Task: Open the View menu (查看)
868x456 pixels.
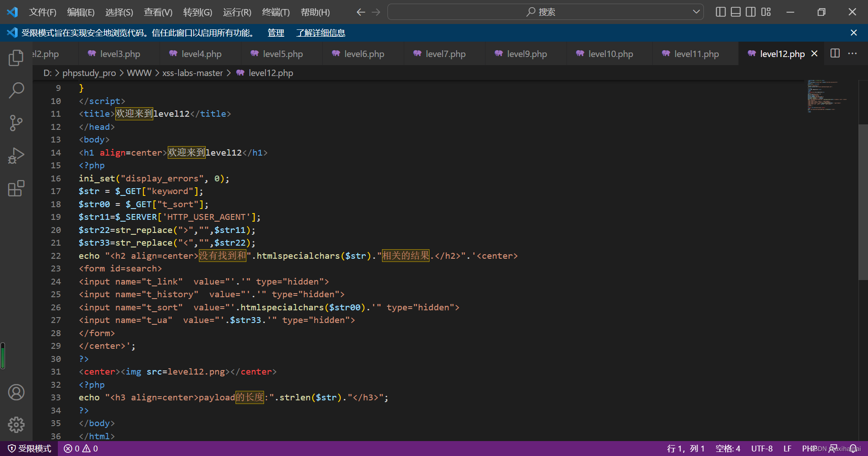Action: 158,12
